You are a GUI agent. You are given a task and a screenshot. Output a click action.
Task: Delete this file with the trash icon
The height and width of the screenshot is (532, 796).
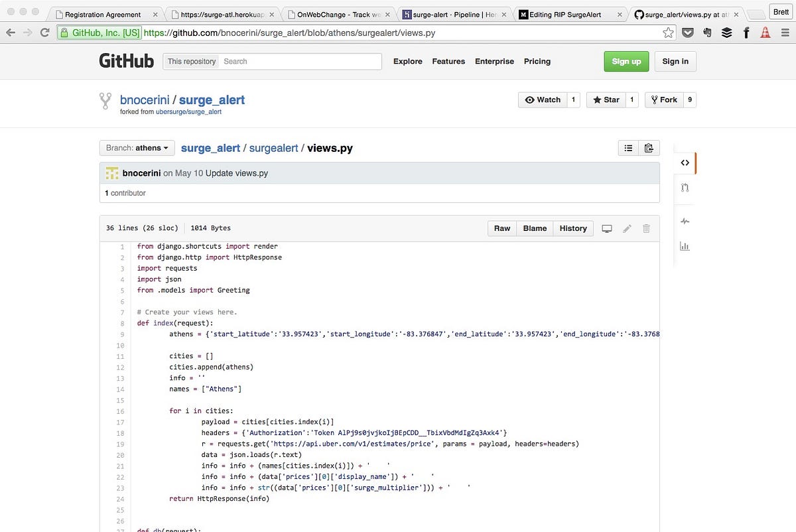[646, 228]
